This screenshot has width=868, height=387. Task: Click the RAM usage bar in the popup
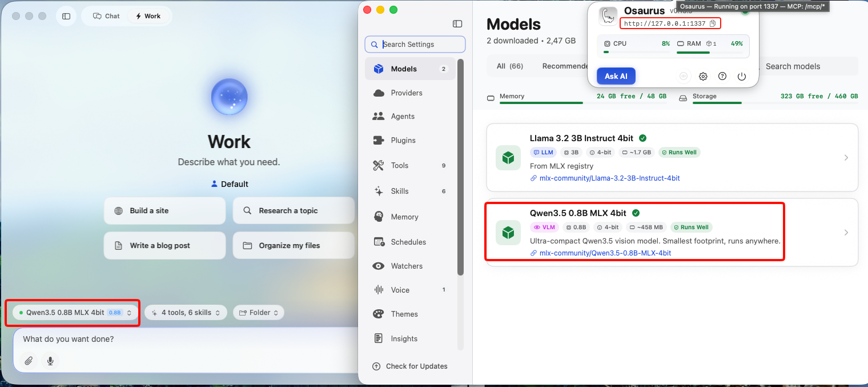pyautogui.click(x=710, y=52)
